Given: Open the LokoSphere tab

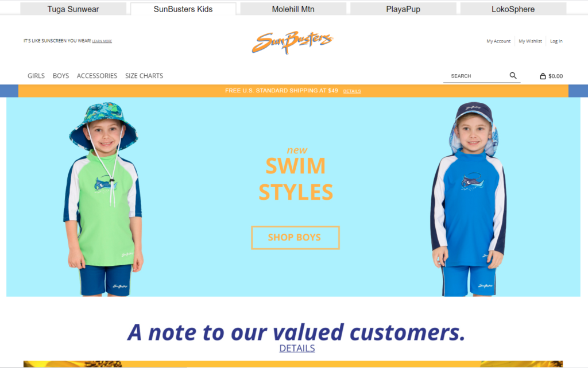Looking at the screenshot, I should coord(513,9).
